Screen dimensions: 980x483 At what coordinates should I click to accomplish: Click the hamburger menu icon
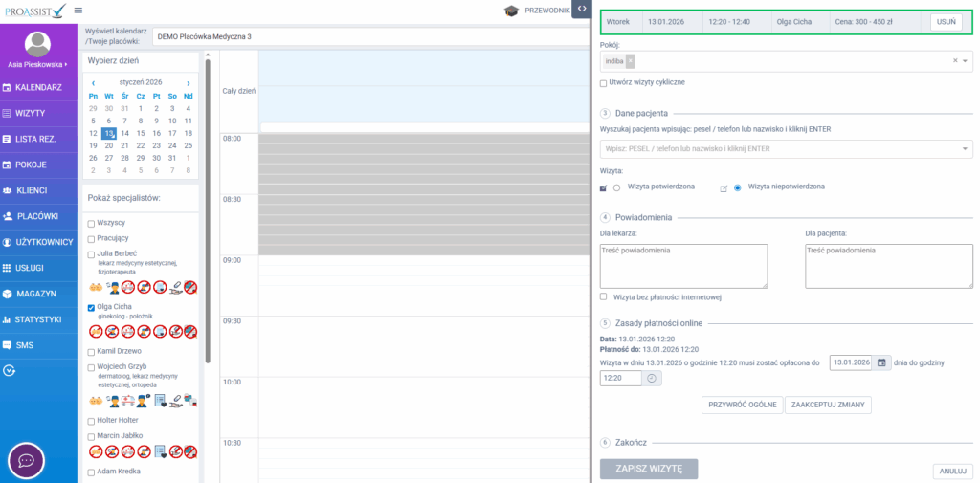(78, 11)
